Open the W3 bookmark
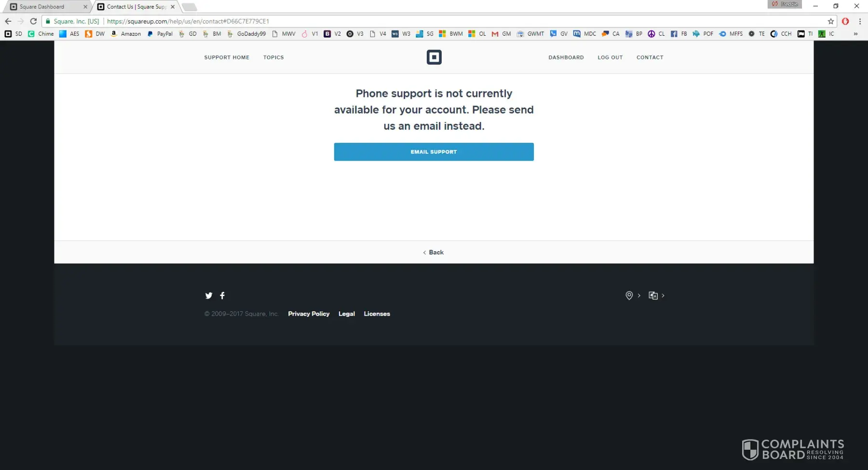The height and width of the screenshot is (470, 868). 401,34
